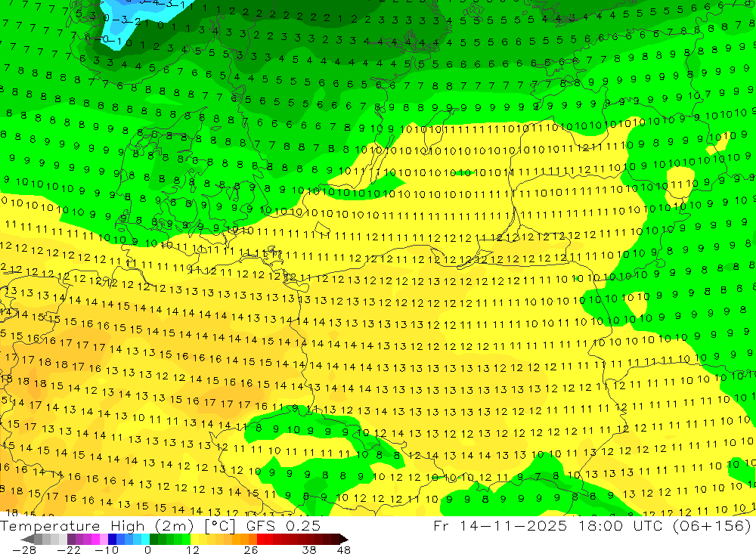The width and height of the screenshot is (756, 554).
Task: Click the "−22" legend scale label
Action: click(69, 549)
